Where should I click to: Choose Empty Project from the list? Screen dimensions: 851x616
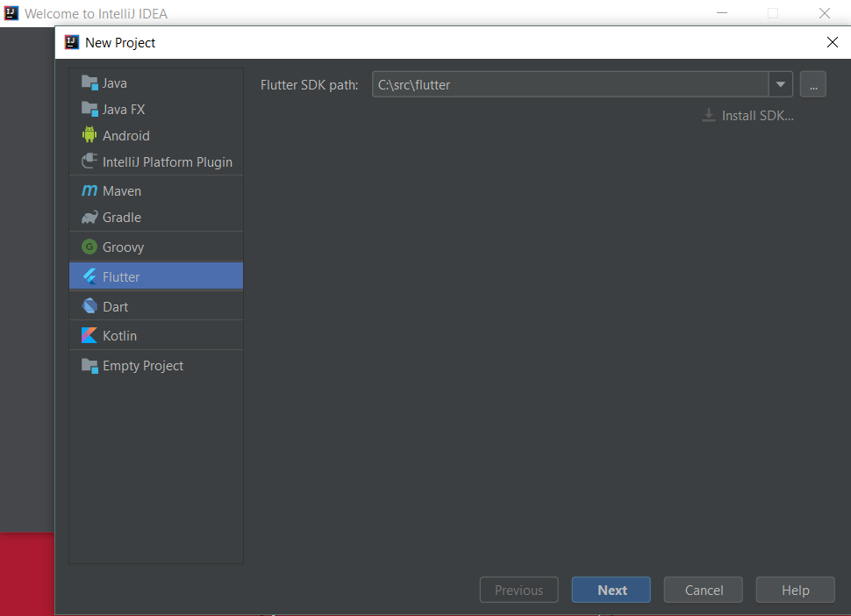(x=142, y=366)
